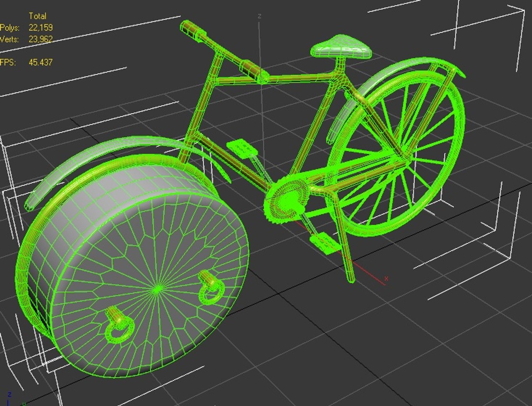
Task: Click the FPS value 45.437
Action: click(41, 62)
